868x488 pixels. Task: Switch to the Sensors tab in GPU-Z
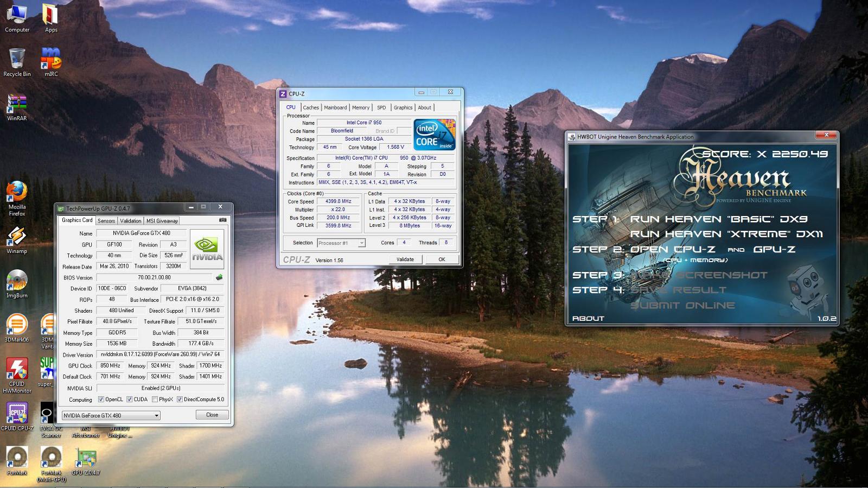coord(106,221)
